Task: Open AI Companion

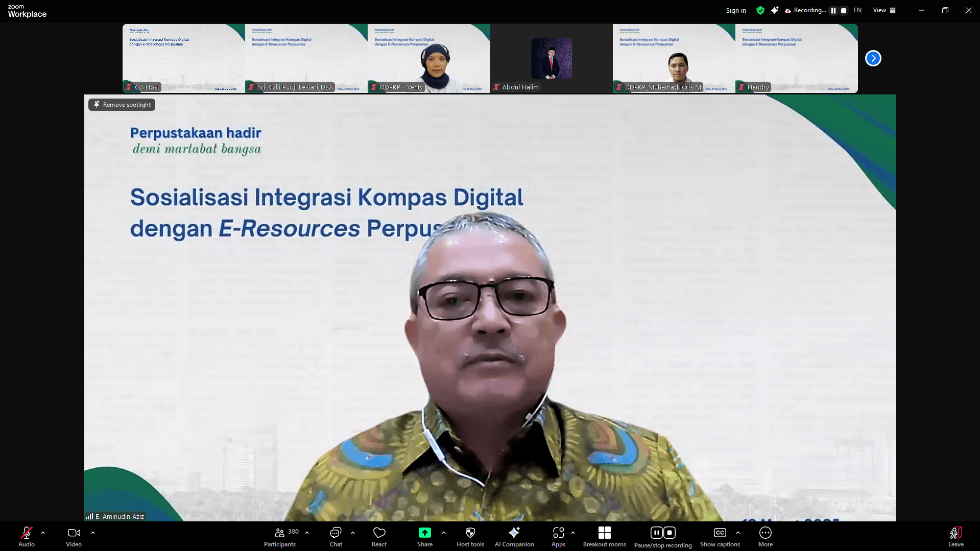Action: (514, 537)
